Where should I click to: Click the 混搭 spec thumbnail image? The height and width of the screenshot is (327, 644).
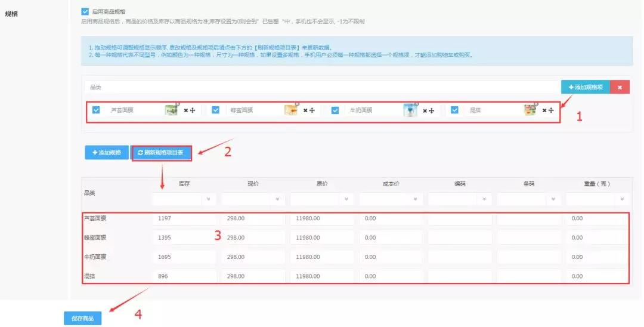tap(530, 110)
